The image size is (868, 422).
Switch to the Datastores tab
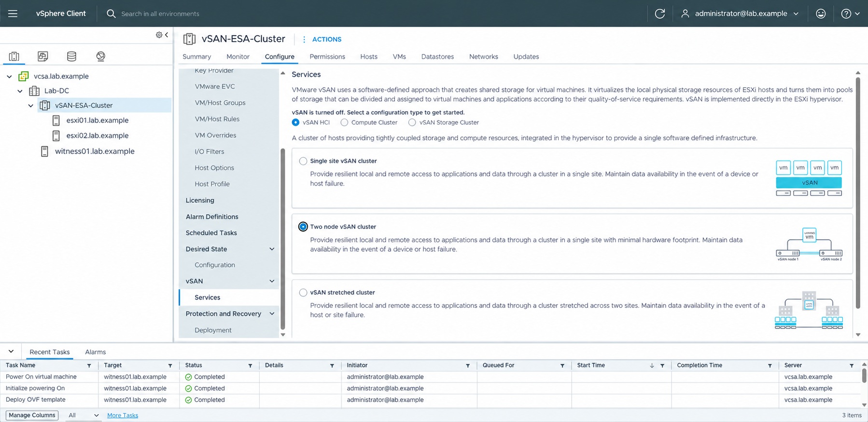pyautogui.click(x=437, y=56)
